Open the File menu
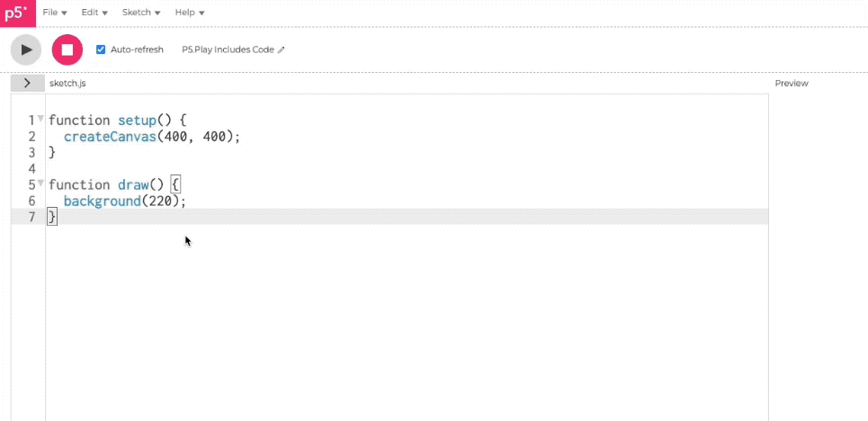 click(55, 13)
